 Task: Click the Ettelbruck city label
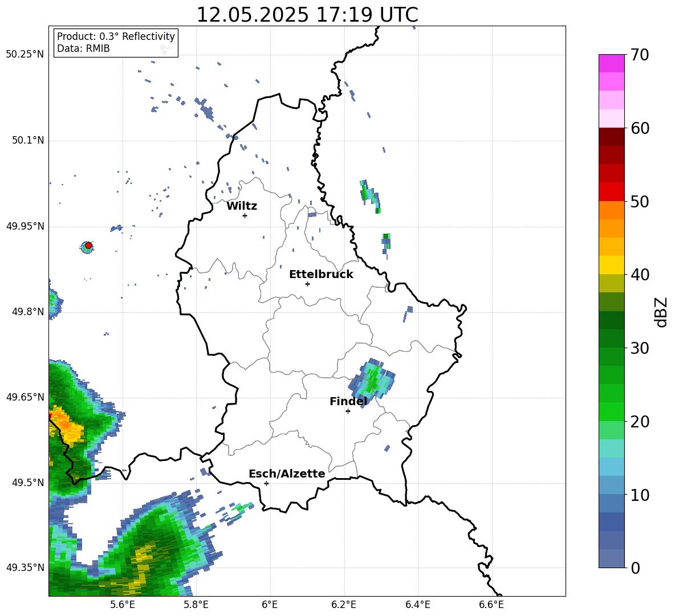(x=321, y=275)
